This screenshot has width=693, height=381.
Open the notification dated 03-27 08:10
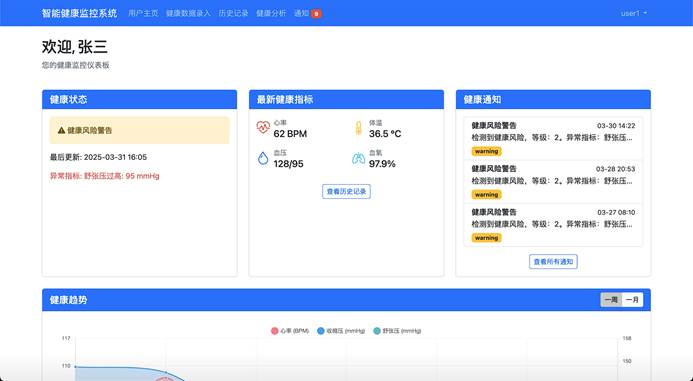[x=553, y=225]
